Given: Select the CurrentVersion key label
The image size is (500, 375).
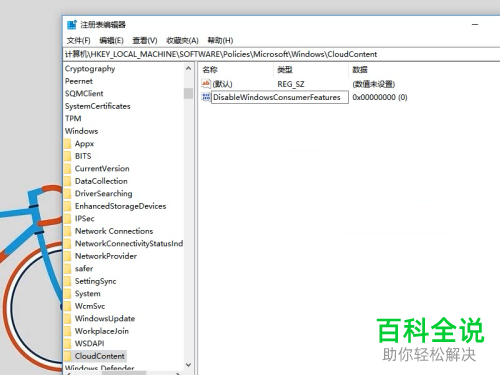Looking at the screenshot, I should click(102, 169).
